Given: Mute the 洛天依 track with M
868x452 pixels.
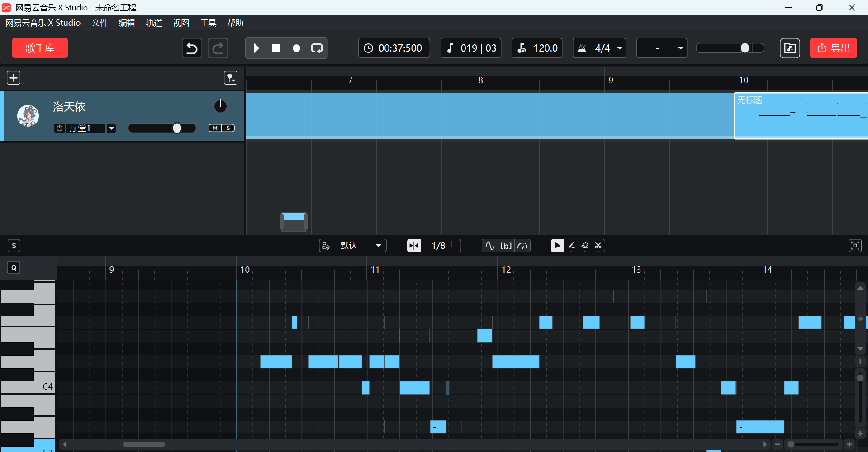Looking at the screenshot, I should (x=215, y=128).
